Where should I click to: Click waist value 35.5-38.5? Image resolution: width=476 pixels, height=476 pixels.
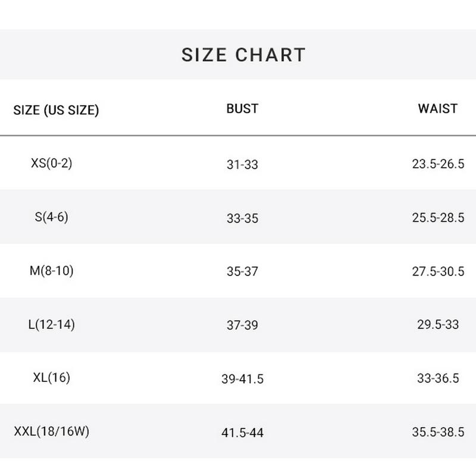(x=438, y=433)
